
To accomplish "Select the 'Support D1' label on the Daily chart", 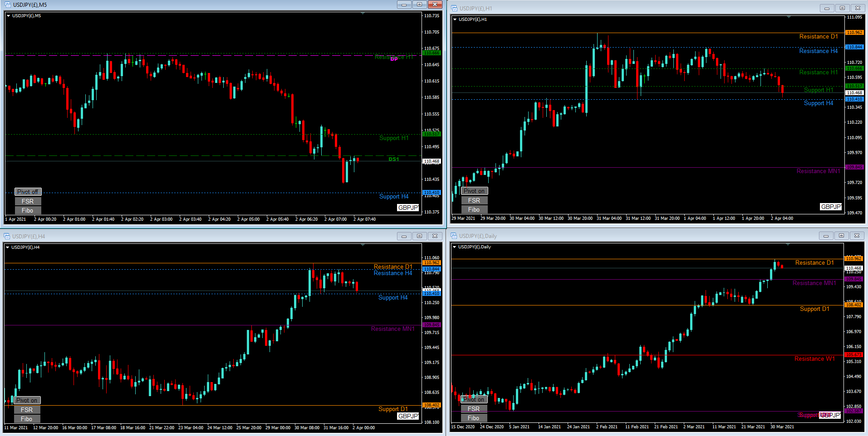I will [814, 309].
